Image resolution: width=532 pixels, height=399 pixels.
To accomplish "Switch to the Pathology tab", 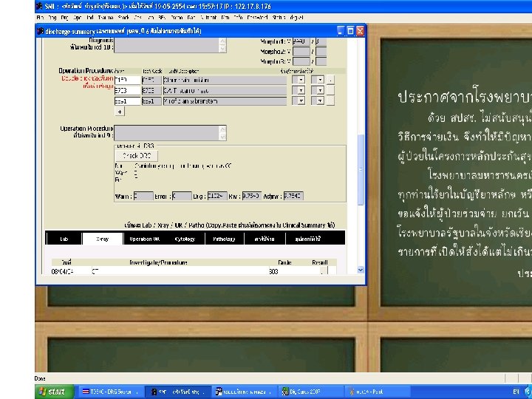I will 224,239.
